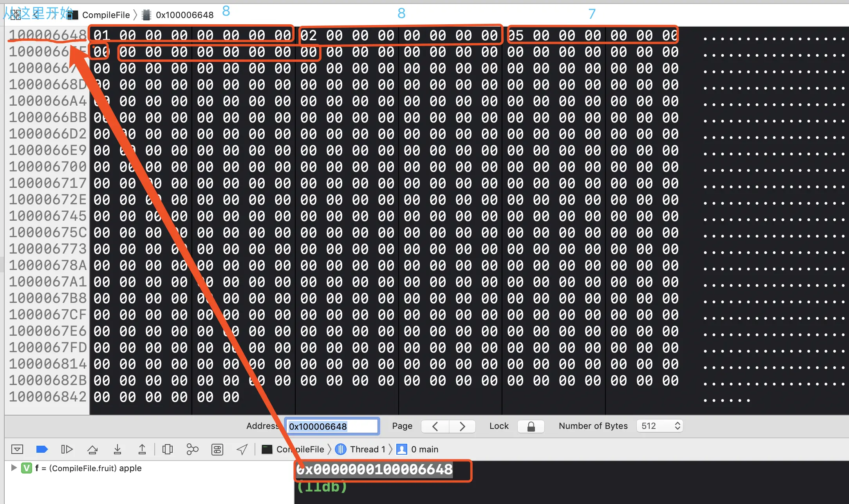Screen dimensions: 849x504
Task: Go to next memory page
Action: pos(462,426)
